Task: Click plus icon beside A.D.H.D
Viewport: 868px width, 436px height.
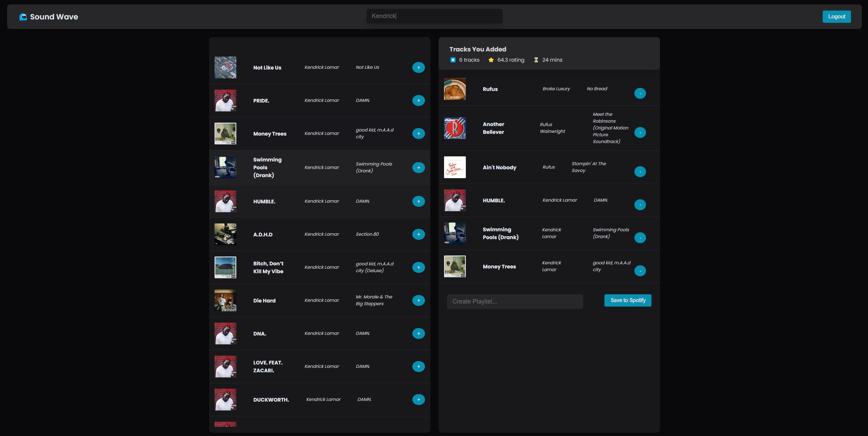Action: (x=418, y=234)
